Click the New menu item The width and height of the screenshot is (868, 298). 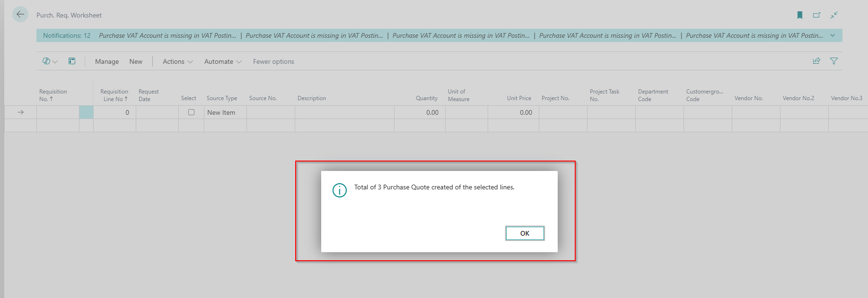pyautogui.click(x=136, y=61)
